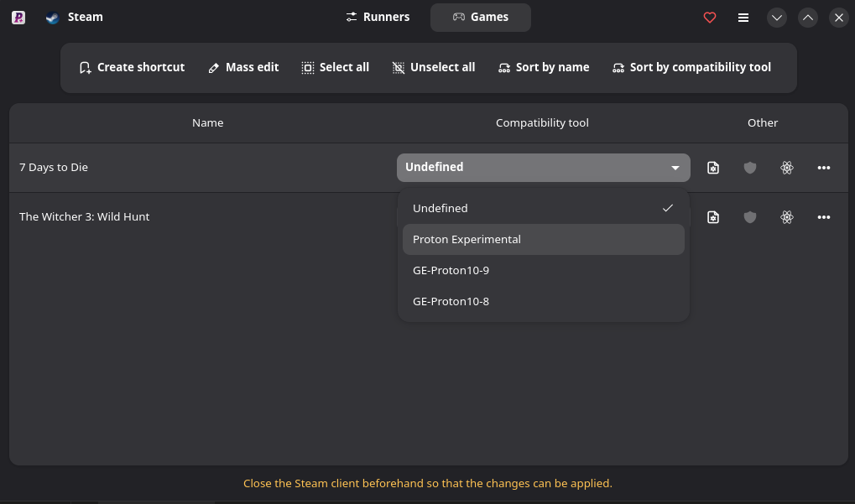Sort games by name

click(x=544, y=68)
